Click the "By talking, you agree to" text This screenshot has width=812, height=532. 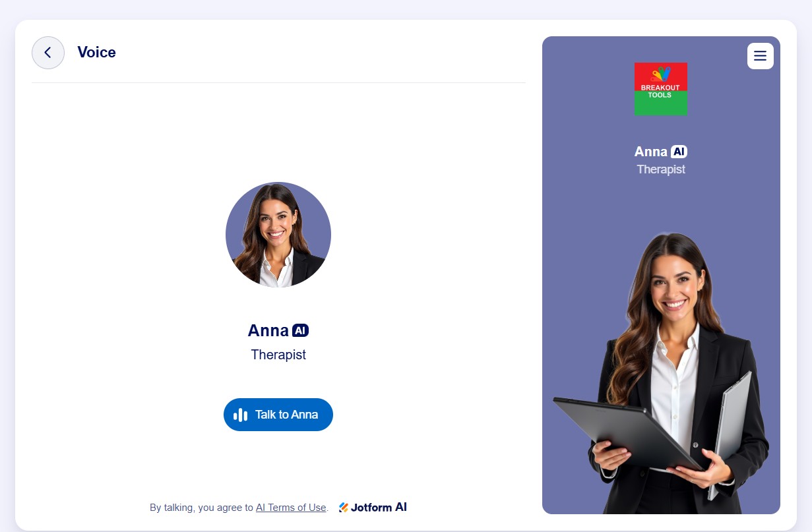201,508
